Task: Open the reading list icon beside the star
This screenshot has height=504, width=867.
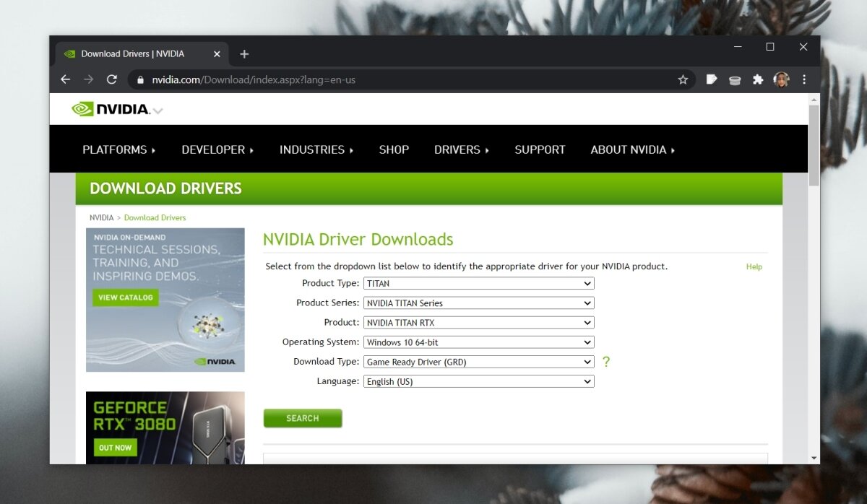Action: [712, 79]
